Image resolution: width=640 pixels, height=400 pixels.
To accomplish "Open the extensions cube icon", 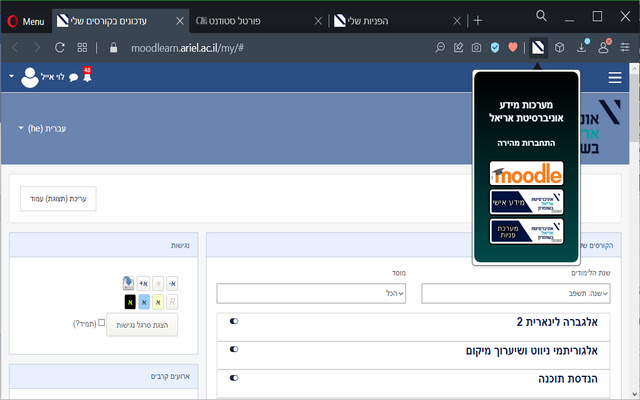I will (560, 48).
